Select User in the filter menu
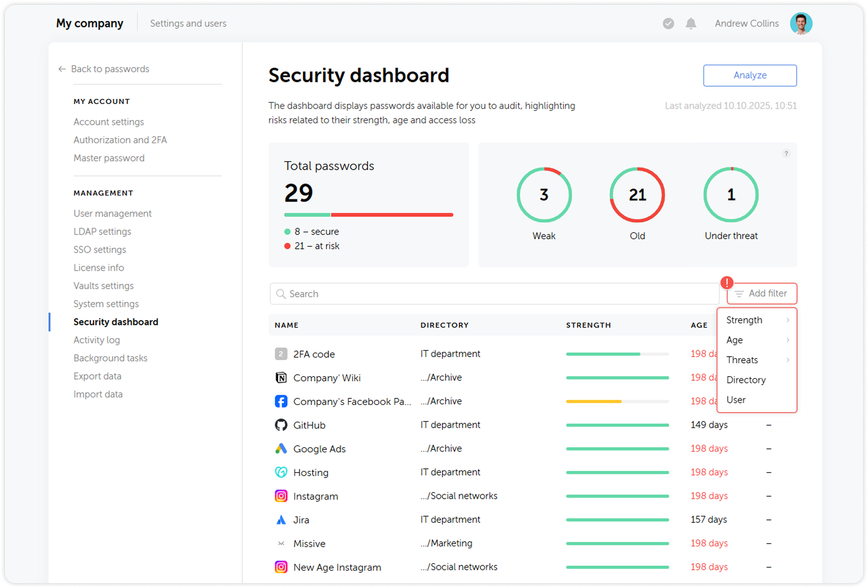Image resolution: width=868 pixels, height=588 pixels. 736,400
